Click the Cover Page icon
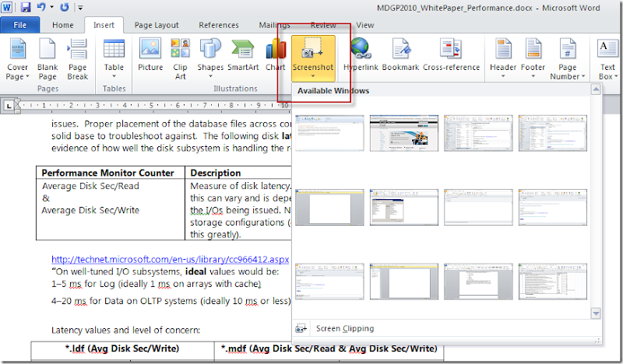Viewport: 623px width, 364px height. 17,49
